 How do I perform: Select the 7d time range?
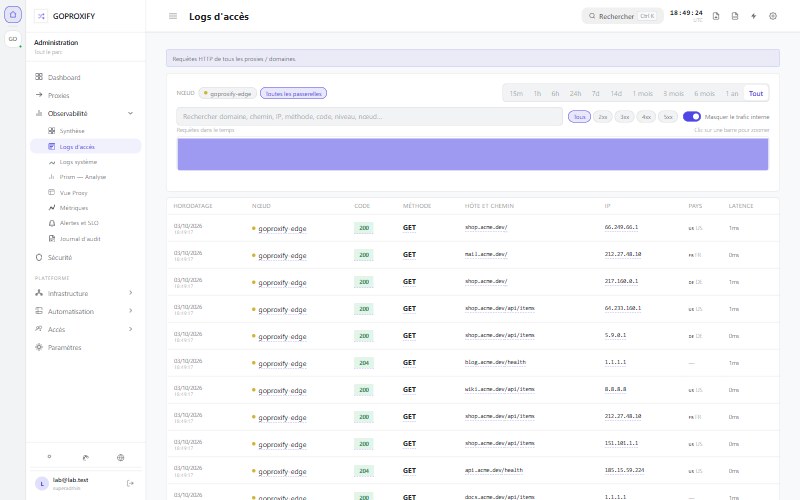coord(595,93)
